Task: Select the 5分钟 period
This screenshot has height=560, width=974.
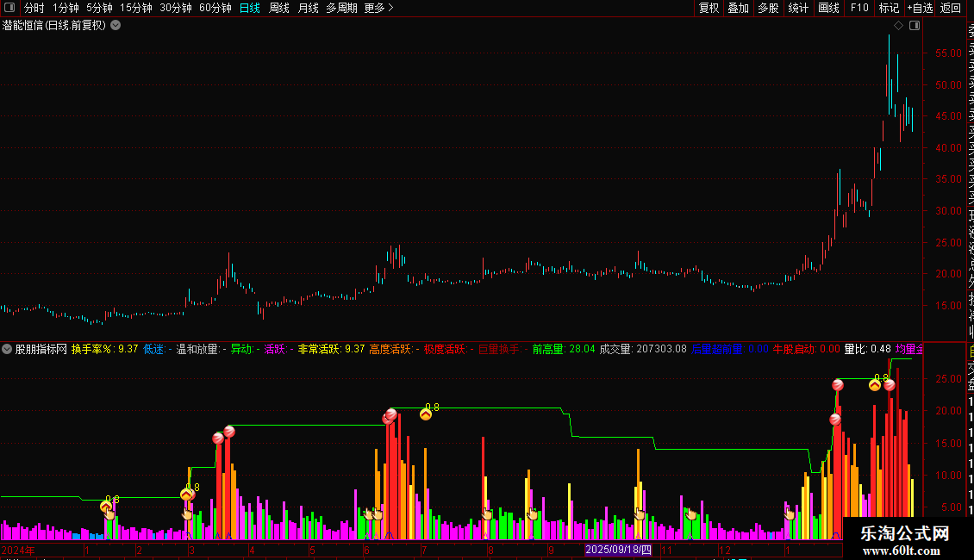Action: coord(99,8)
